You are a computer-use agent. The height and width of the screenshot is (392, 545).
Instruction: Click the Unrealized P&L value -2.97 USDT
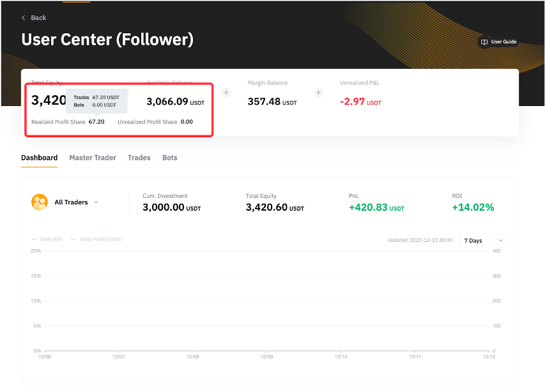click(360, 102)
